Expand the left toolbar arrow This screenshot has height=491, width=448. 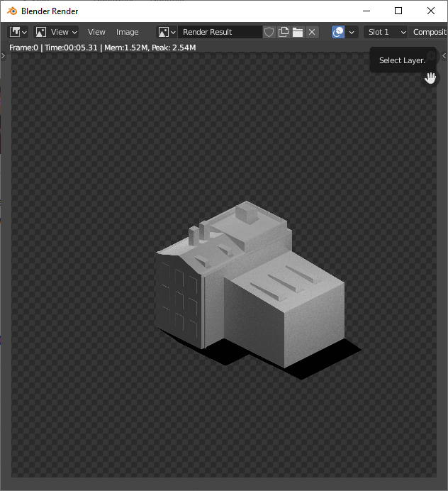click(x=3, y=56)
